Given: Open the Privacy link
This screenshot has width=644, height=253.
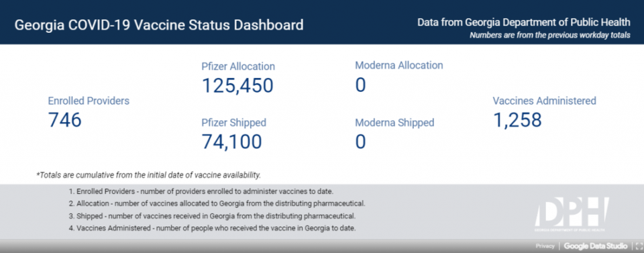Looking at the screenshot, I should click(x=545, y=246).
